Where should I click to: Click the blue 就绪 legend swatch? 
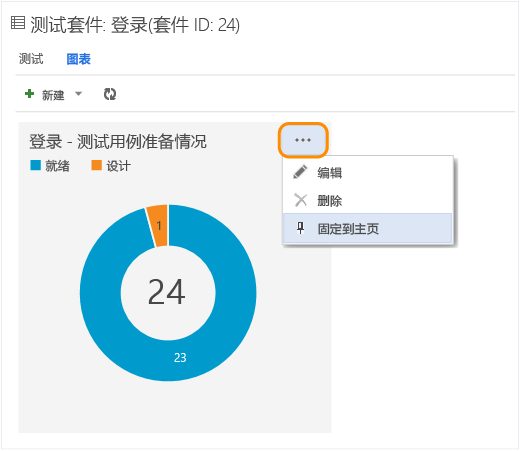click(35, 165)
